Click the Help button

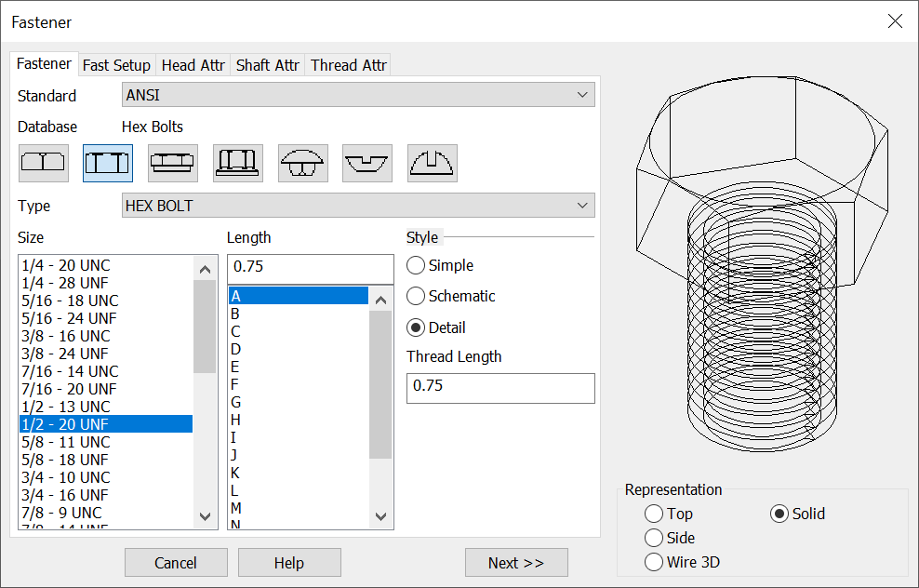tap(289, 562)
